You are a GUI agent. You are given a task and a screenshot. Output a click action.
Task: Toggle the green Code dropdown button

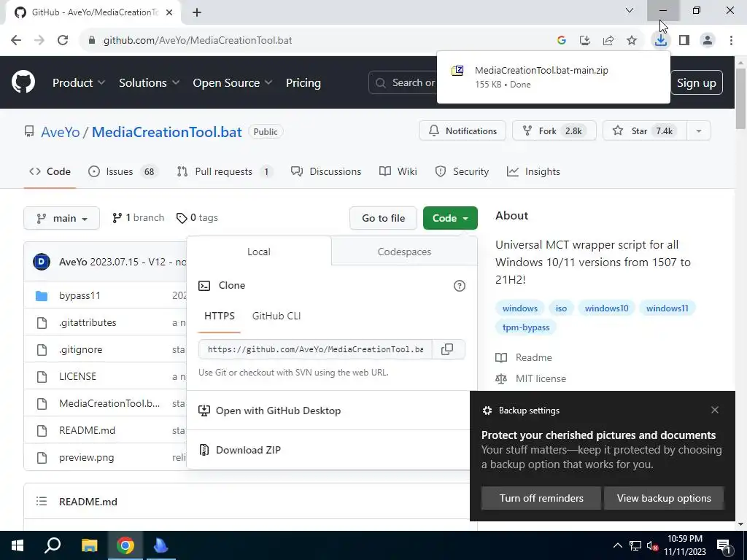coord(450,218)
